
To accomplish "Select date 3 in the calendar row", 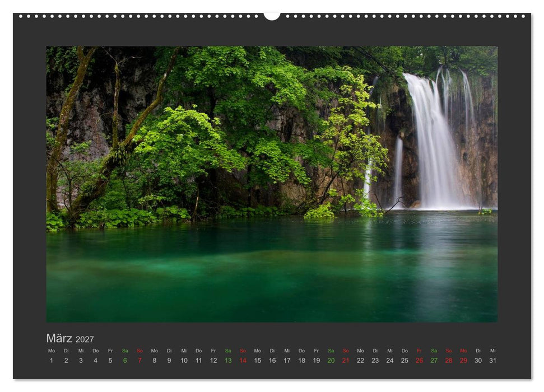I will (81, 361).
